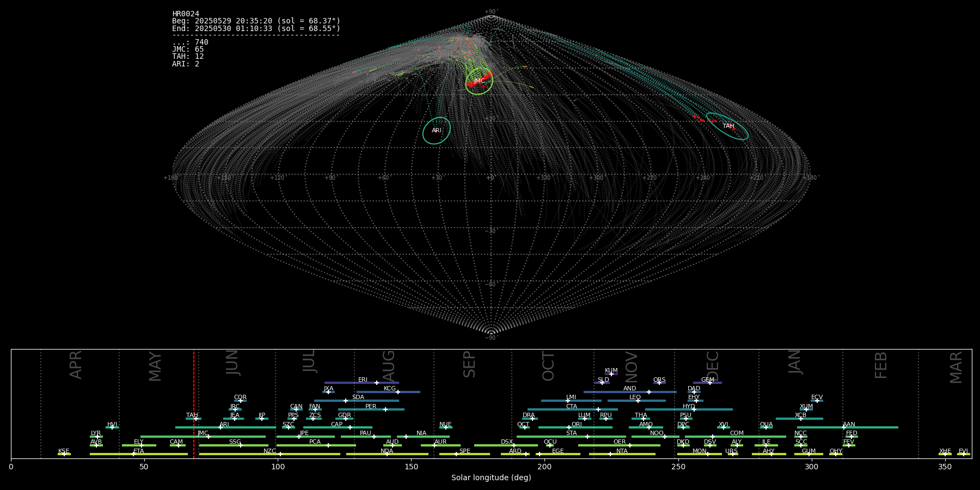Select the HR0024 header text

pyautogui.click(x=186, y=14)
